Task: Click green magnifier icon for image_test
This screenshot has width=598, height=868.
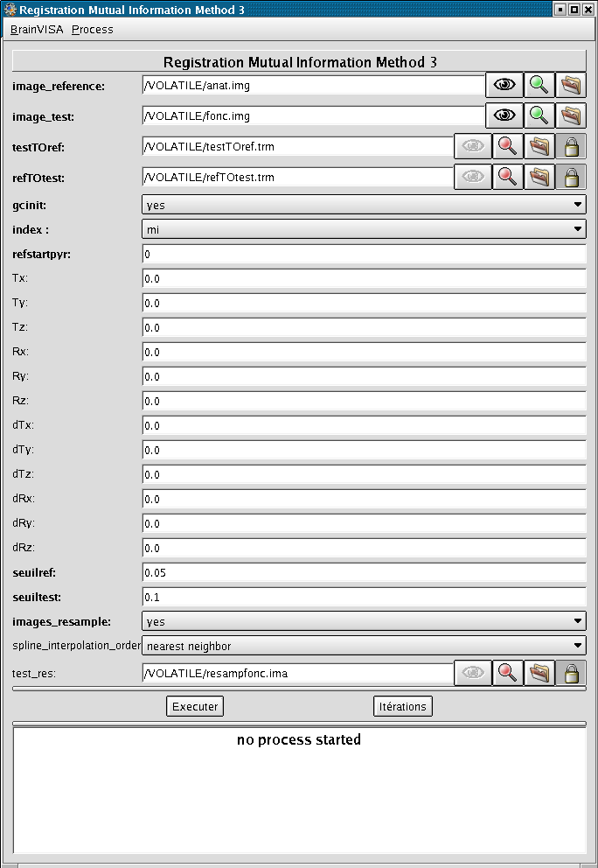Action: coord(539,115)
